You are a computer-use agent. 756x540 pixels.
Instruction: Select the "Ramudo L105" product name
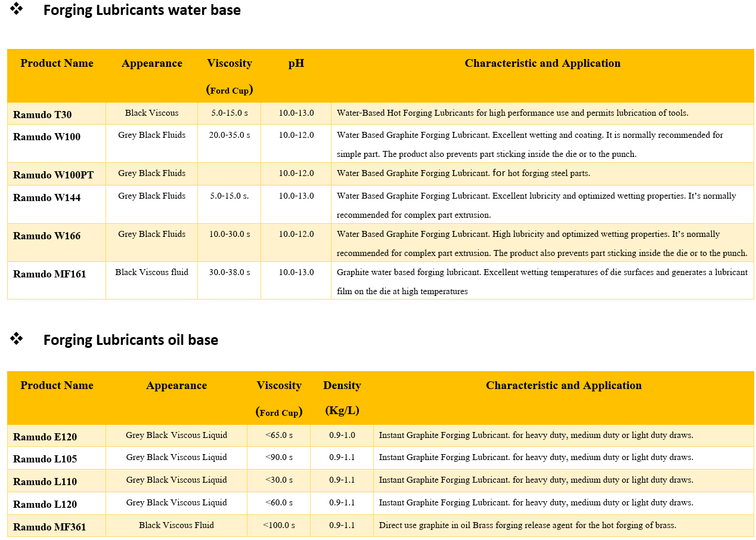(45, 459)
